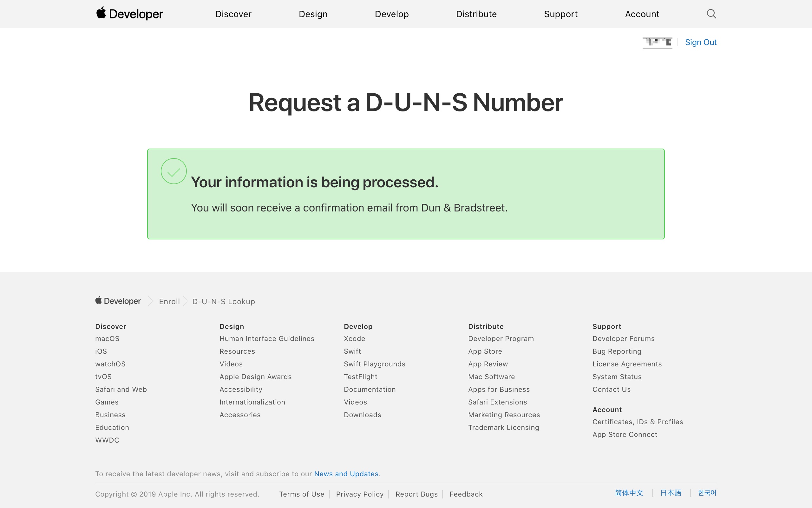Click the Sign Out link

point(701,42)
